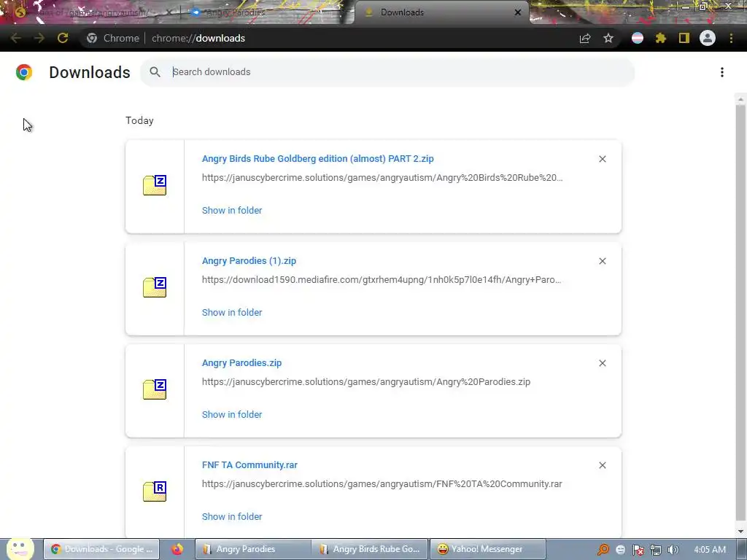
Task: Click zip file icon for Angry Parodies.zip
Action: [155, 389]
